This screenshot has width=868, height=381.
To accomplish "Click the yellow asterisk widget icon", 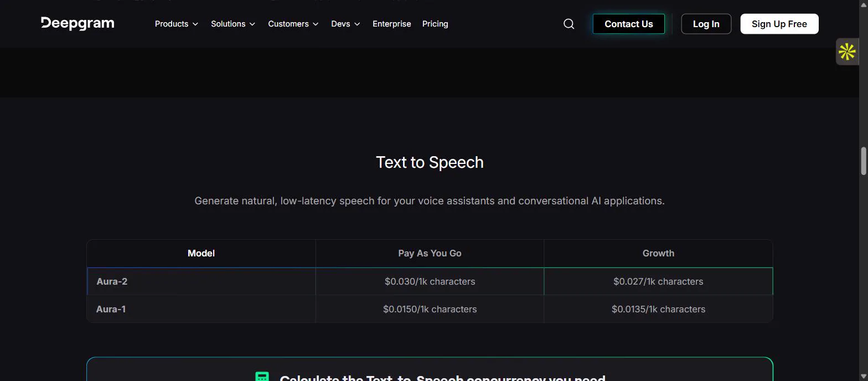I will [847, 52].
